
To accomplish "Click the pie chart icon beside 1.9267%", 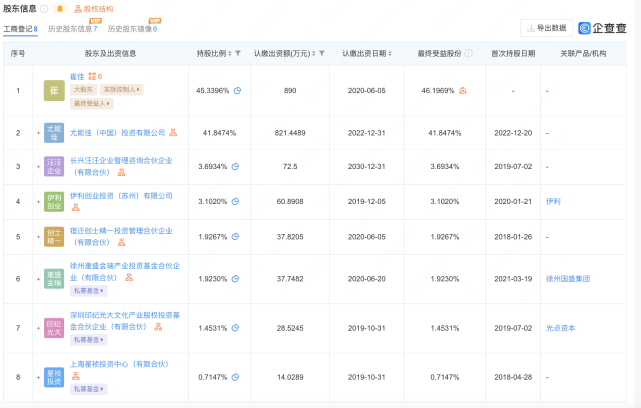I will pos(235,237).
